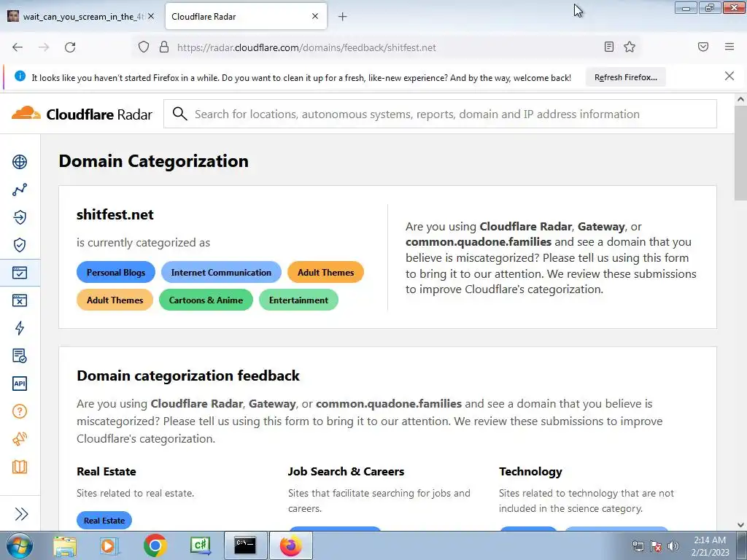Click the Internet Communication category tag
The width and height of the screenshot is (747, 560).
point(221,273)
